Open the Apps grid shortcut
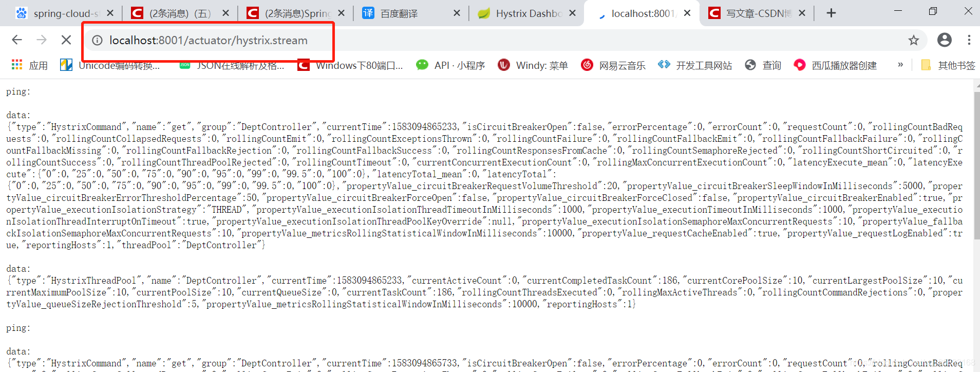The image size is (980, 372). 29,65
